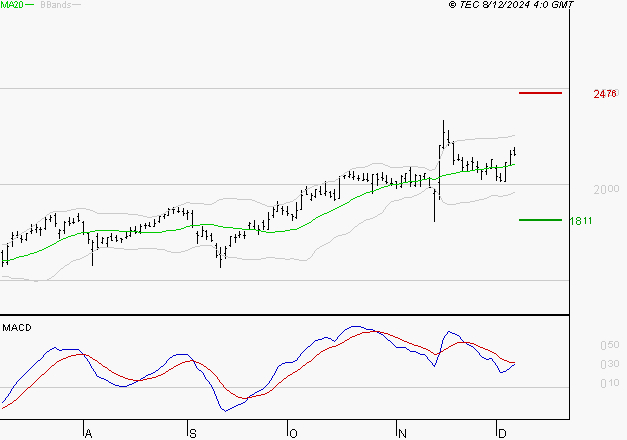The height and width of the screenshot is (440, 627).
Task: Select the 2476 resistance price label
Action: click(605, 94)
